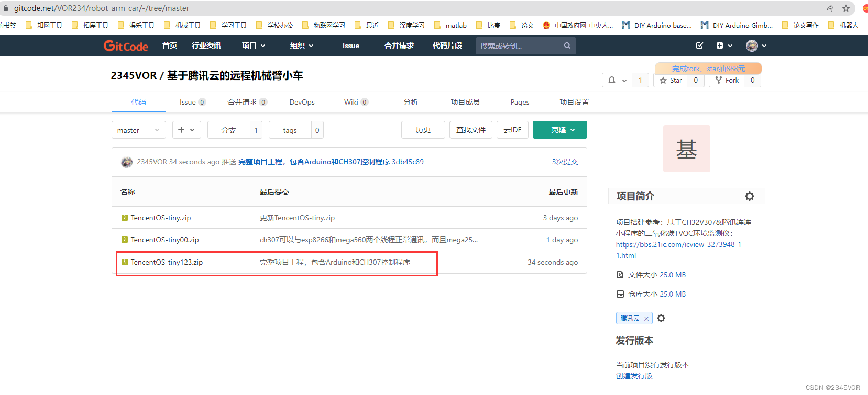868x395 pixels.
Task: Open the to-do checkbox icon in navbar
Action: pos(699,46)
